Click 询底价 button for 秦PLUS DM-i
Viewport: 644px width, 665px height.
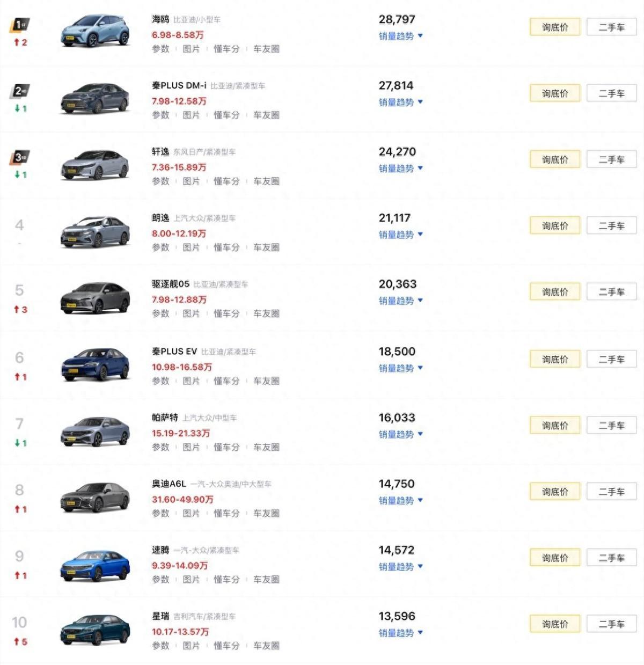(554, 93)
